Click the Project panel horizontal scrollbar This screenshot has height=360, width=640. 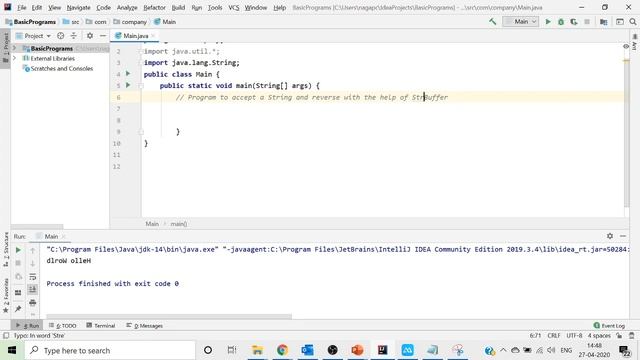tap(37, 227)
